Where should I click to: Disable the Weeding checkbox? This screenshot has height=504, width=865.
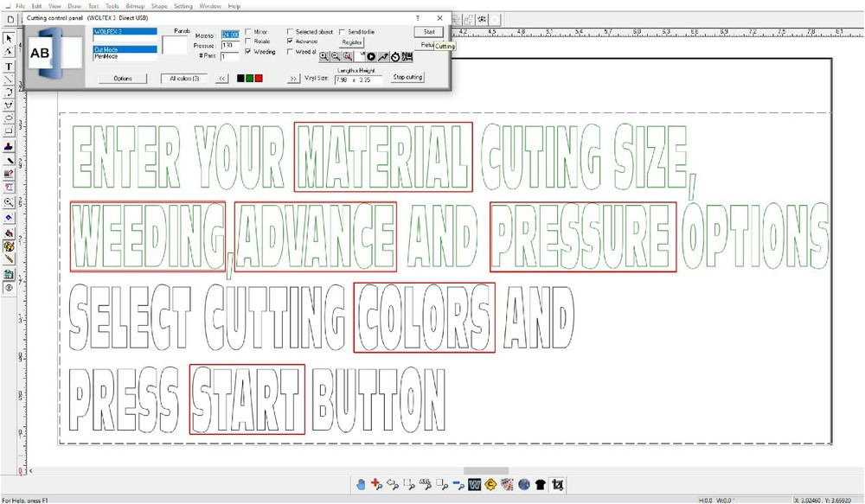click(248, 51)
